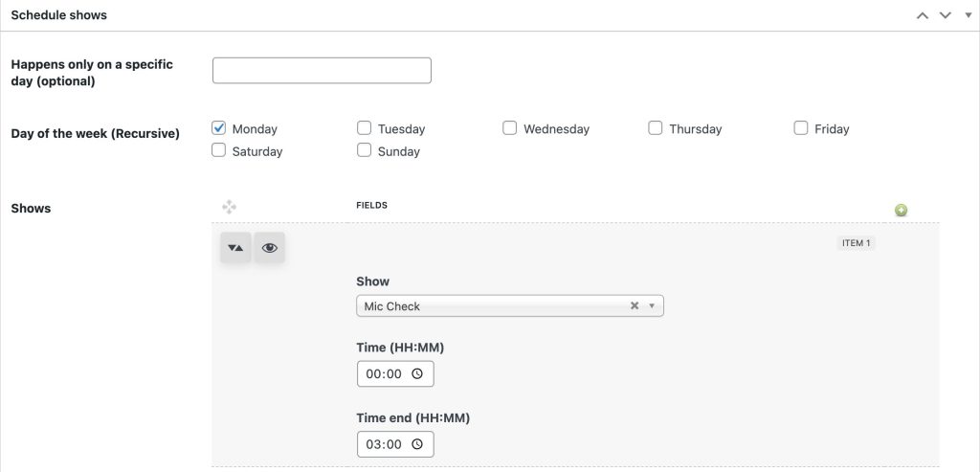Click the sort arrows button on Item 1
The width and height of the screenshot is (980, 472).
point(235,247)
